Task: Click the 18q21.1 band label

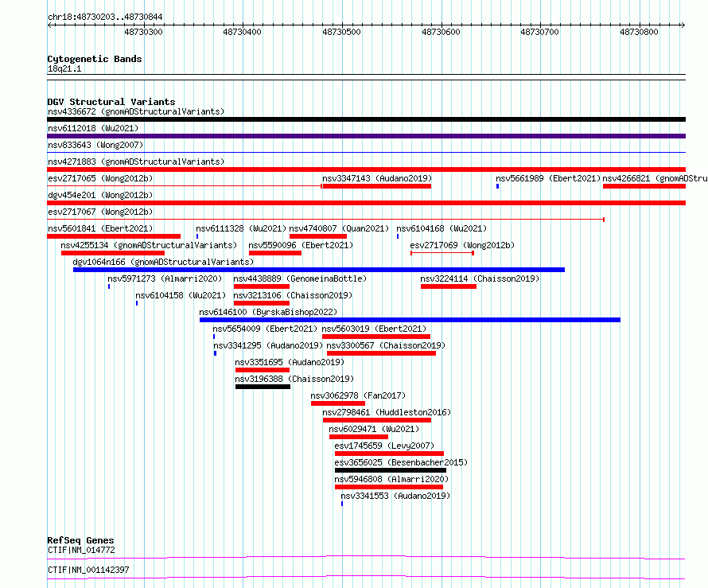Action: [x=64, y=68]
